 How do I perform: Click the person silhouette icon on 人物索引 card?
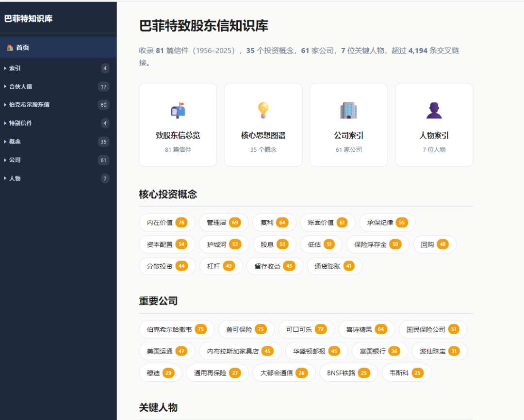[x=434, y=110]
